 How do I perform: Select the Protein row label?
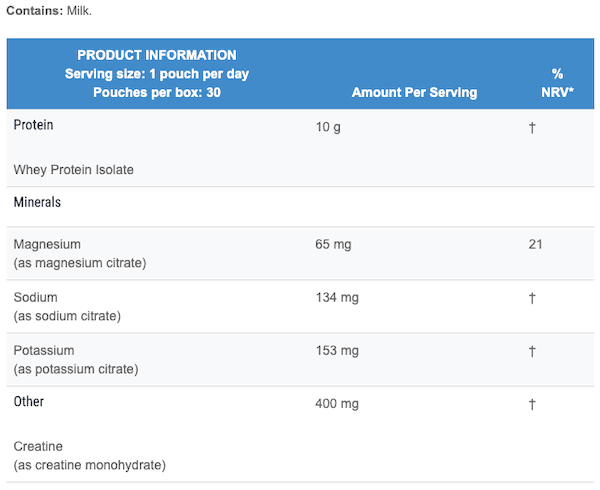click(x=33, y=125)
